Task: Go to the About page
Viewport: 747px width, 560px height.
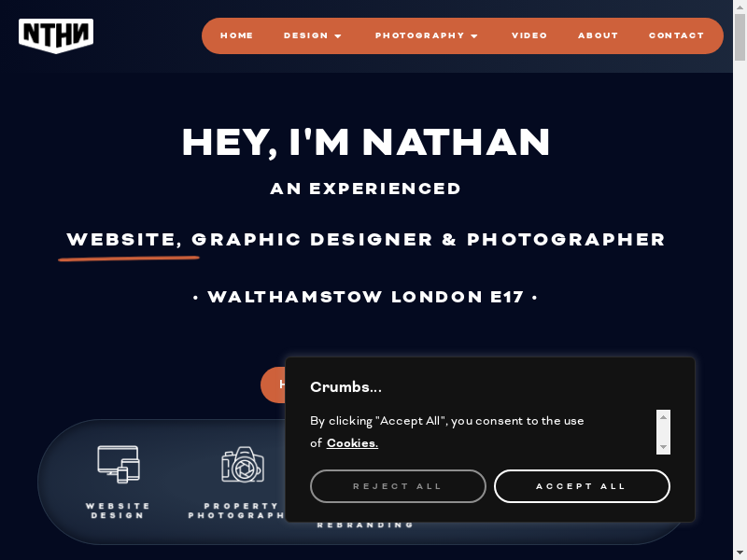Action: point(598,35)
